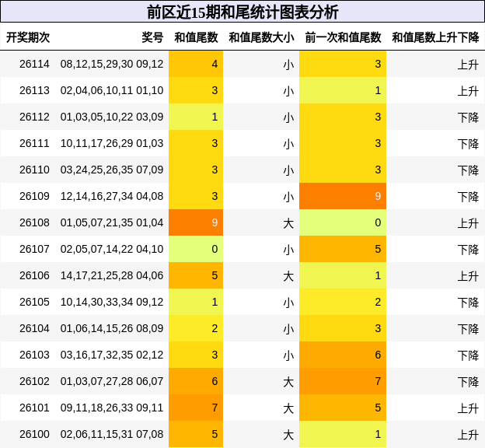Select prize numbers 02,04,06,10,11 01,10

pyautogui.click(x=112, y=90)
